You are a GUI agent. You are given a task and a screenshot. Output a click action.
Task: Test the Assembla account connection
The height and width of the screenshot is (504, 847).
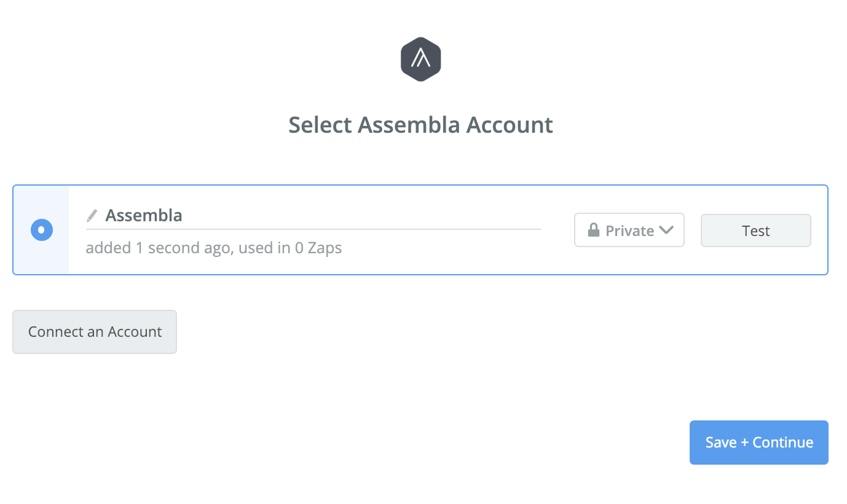click(755, 230)
